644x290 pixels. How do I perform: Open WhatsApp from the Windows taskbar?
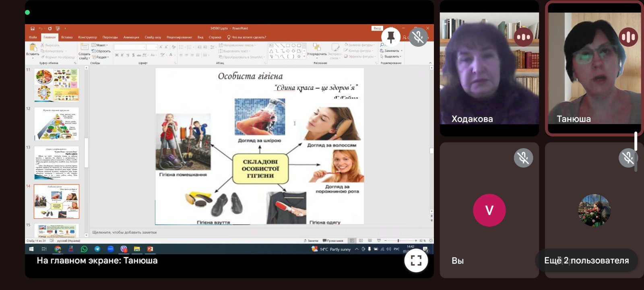coord(84,249)
